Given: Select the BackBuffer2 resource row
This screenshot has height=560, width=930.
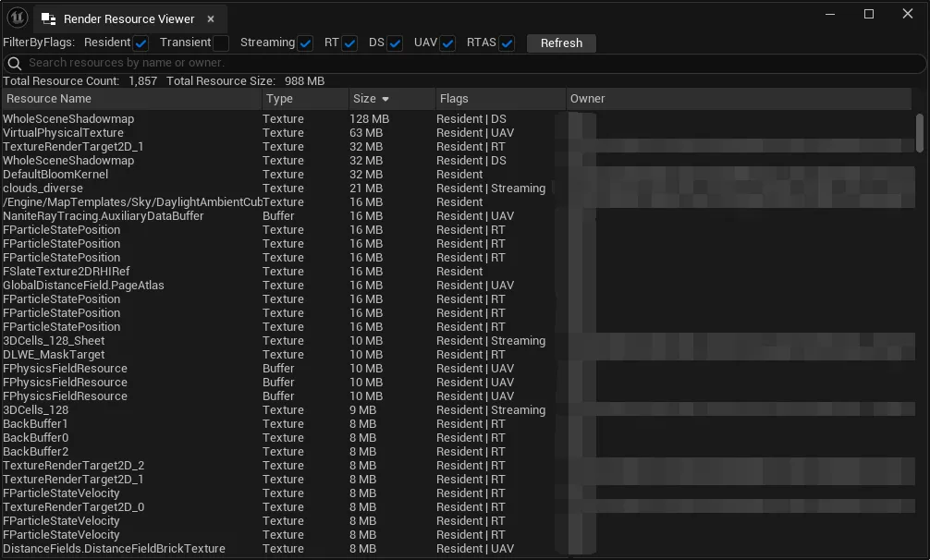Looking at the screenshot, I should [x=458, y=452].
